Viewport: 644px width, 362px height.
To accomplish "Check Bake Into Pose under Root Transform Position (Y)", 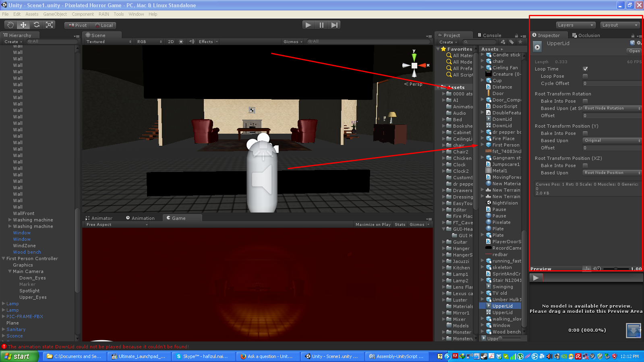I will click(585, 133).
